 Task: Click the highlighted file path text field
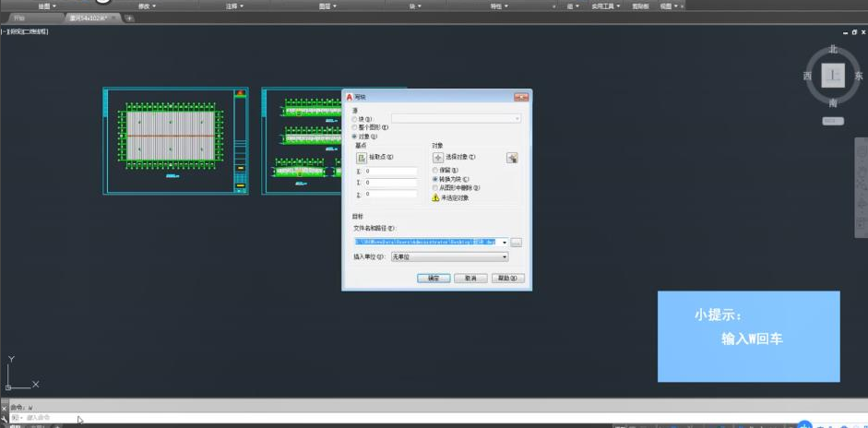click(x=426, y=243)
